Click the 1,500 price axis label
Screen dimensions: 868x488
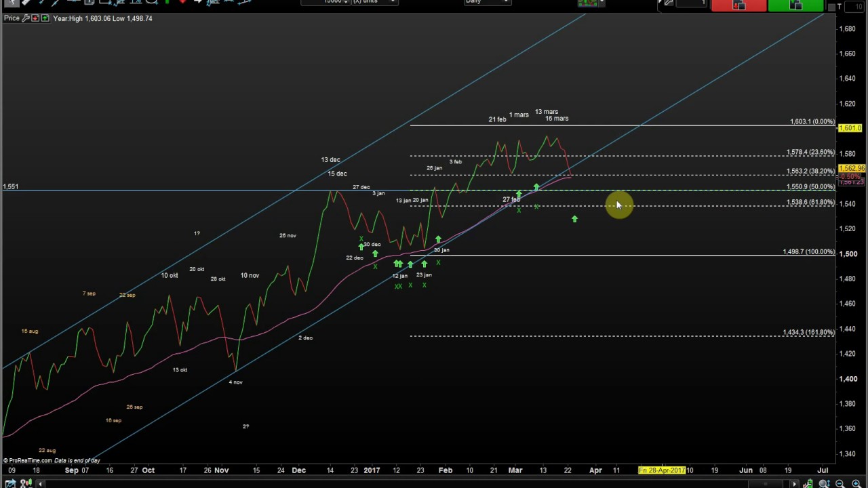click(848, 254)
